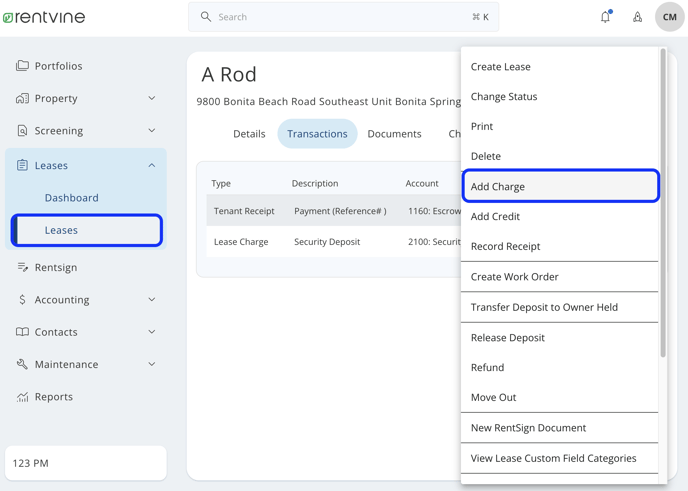Click the Rentvine logo

44,17
